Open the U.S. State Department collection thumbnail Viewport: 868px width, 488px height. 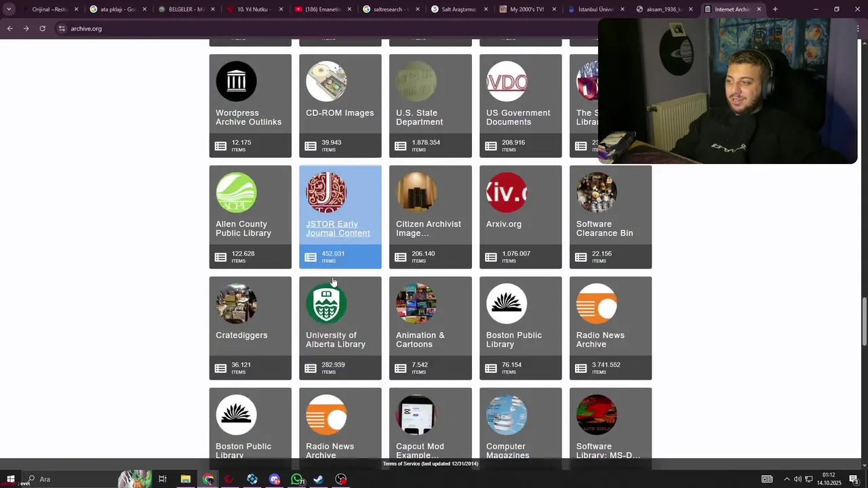pyautogui.click(x=416, y=81)
